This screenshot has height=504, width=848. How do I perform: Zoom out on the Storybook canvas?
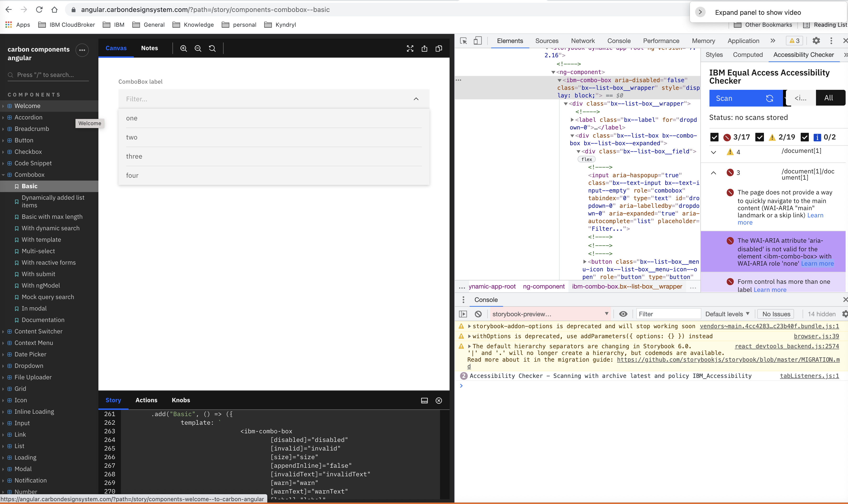(198, 48)
